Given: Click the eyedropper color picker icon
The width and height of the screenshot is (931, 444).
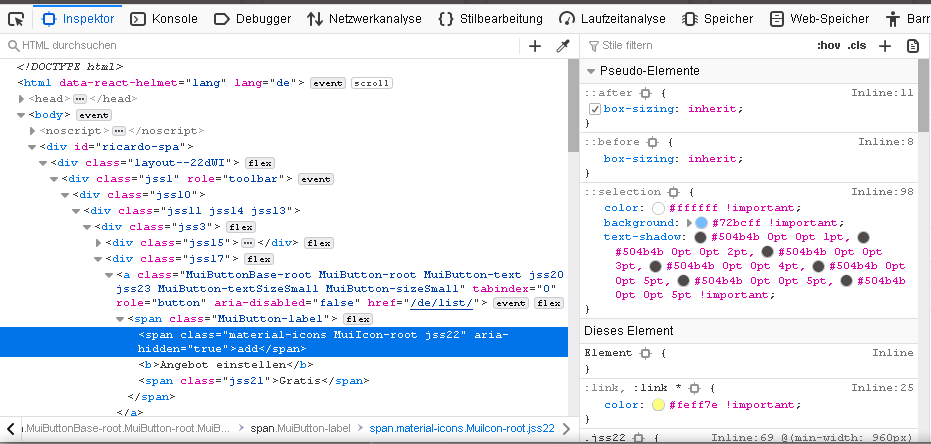Looking at the screenshot, I should (563, 46).
